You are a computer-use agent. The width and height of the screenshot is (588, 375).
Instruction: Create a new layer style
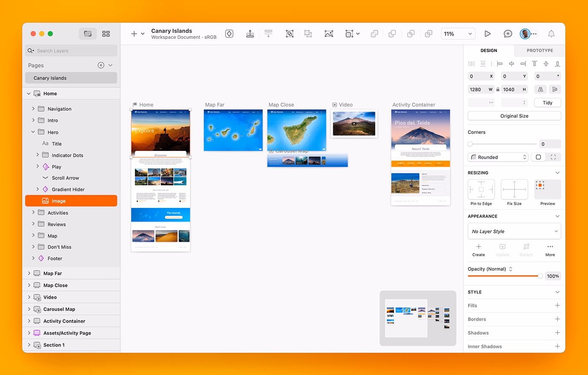(478, 250)
